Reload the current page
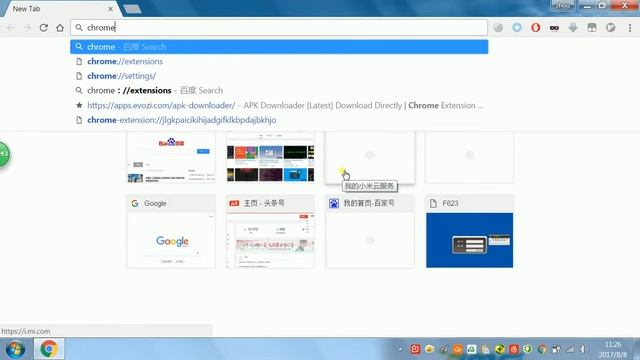Screen dimensions: 640x360 click(x=44, y=28)
